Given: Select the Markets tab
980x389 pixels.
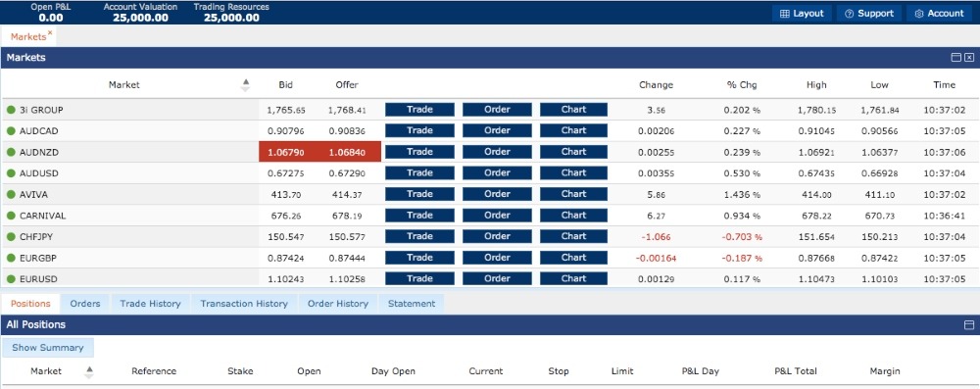Looking at the screenshot, I should point(28,37).
